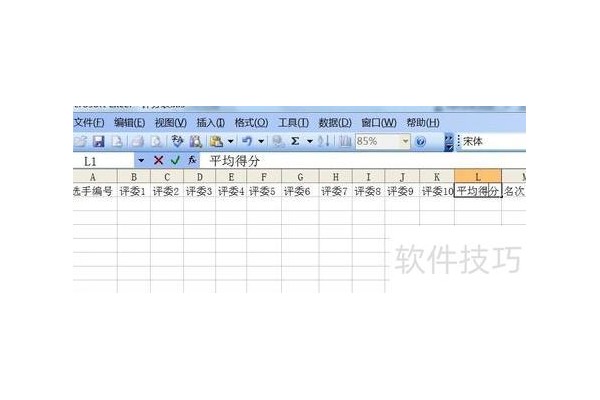Screen dimensions: 600x400
Task: Click the Print icon in toolbar
Action: click(x=137, y=142)
